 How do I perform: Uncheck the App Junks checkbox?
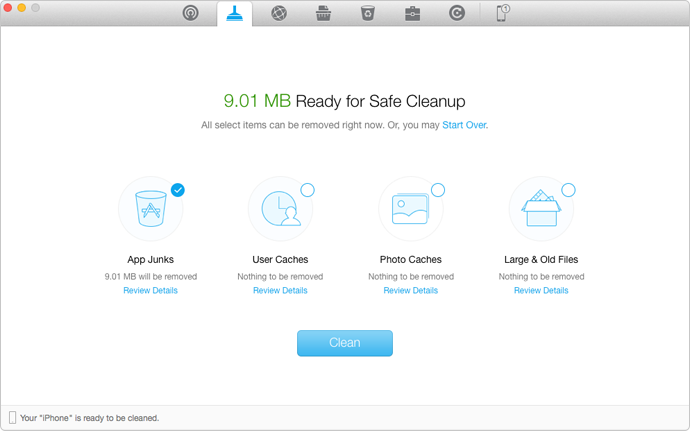coord(178,190)
